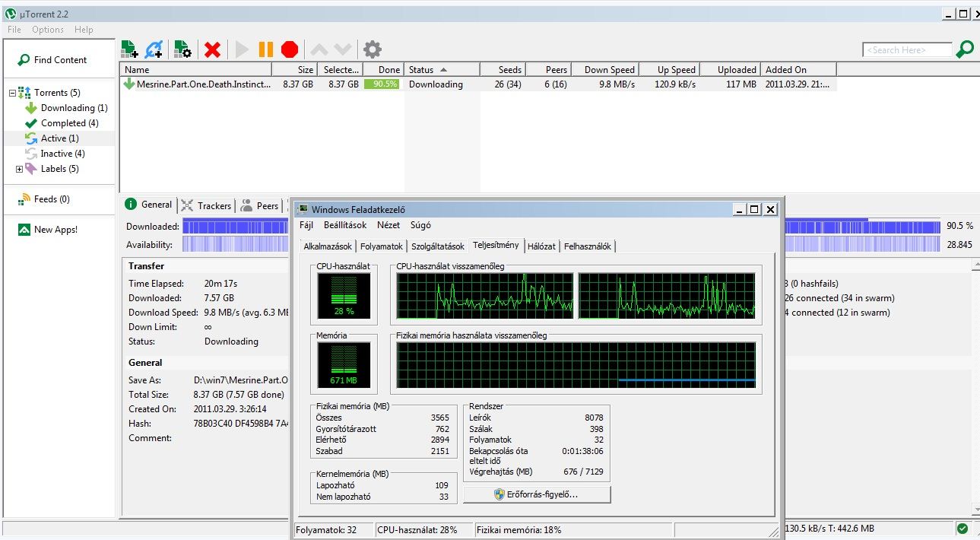
Task: Click Add Torrent from URL icon
Action: [154, 49]
